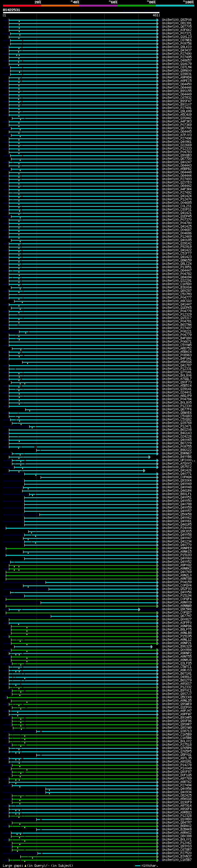Select UniRef100_A9NRK2 label
This screenshot has width=197, height=868.
pyautogui.click(x=177, y=568)
